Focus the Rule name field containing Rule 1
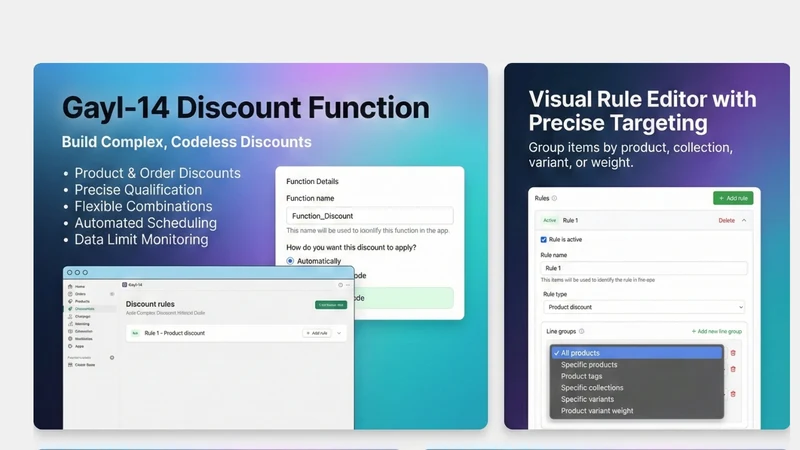Screen dimensions: 800x450 pyautogui.click(x=644, y=268)
